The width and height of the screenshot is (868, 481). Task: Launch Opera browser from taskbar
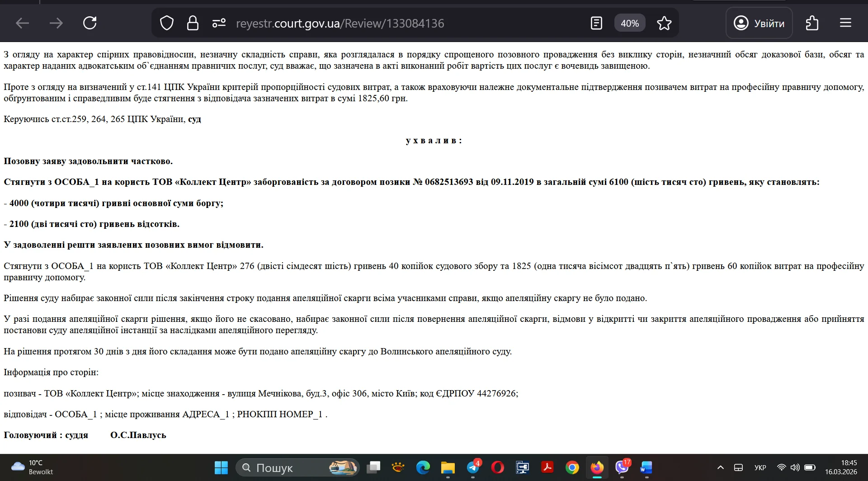click(498, 467)
